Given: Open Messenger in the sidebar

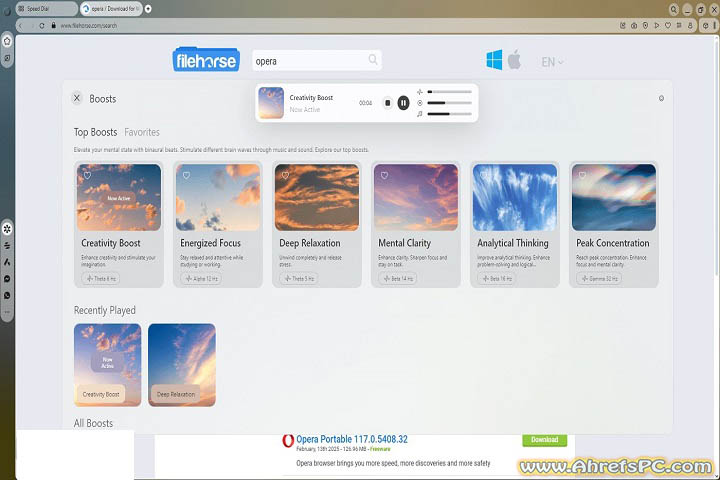Looking at the screenshot, I should tap(7, 279).
